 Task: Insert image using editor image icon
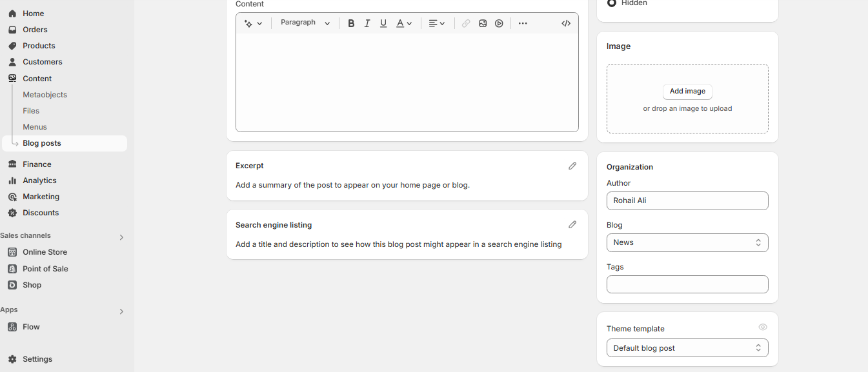coord(483,23)
